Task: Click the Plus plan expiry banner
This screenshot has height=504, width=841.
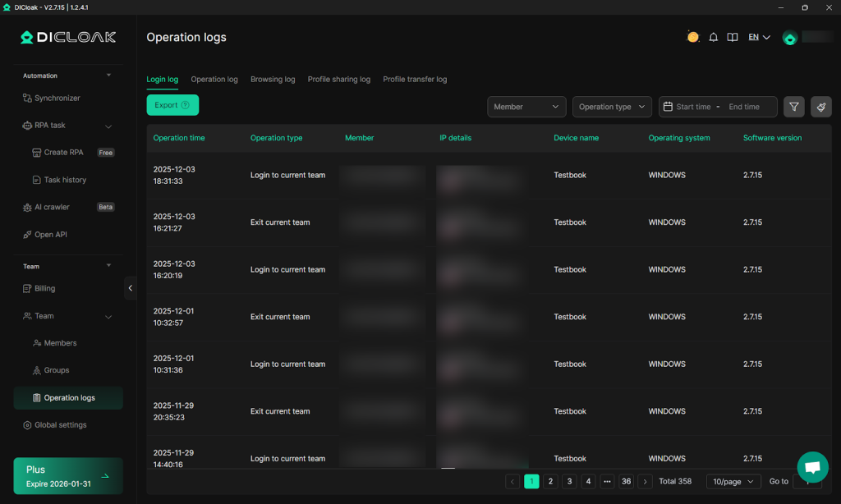Action: pos(68,476)
